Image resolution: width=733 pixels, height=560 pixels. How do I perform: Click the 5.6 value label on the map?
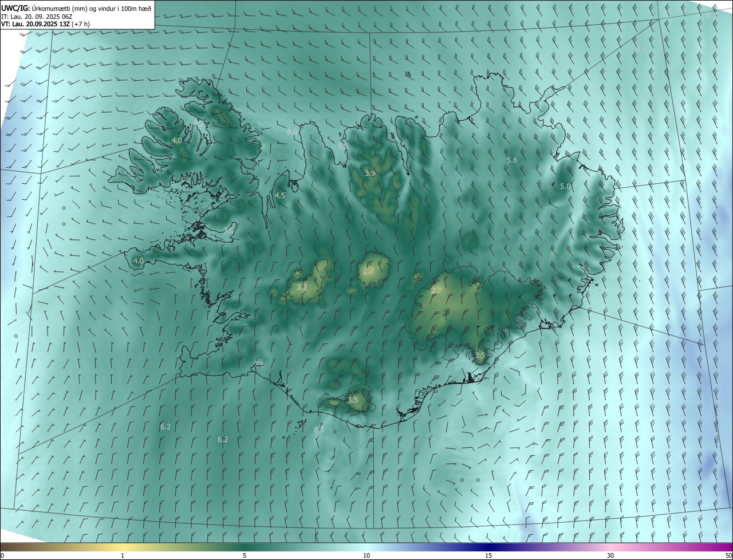512,160
